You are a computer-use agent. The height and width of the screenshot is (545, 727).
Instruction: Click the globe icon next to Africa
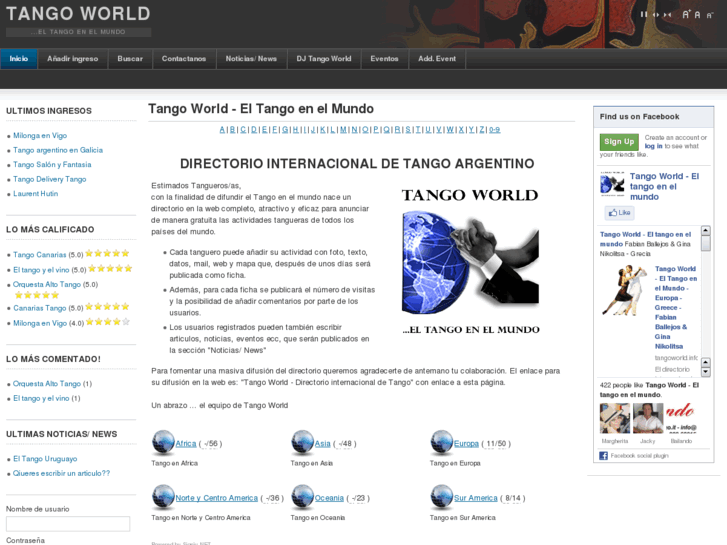point(163,442)
